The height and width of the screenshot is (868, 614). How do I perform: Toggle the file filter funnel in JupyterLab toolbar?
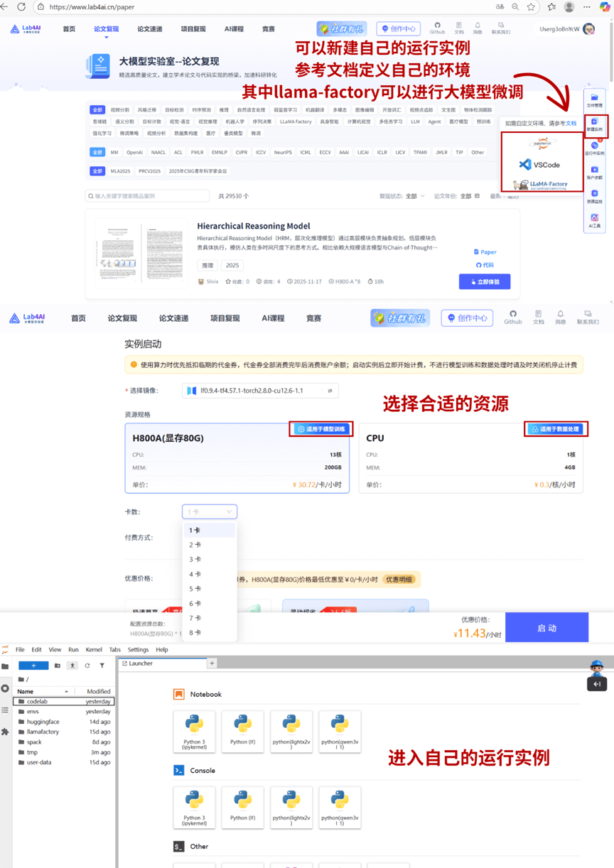pos(102,666)
